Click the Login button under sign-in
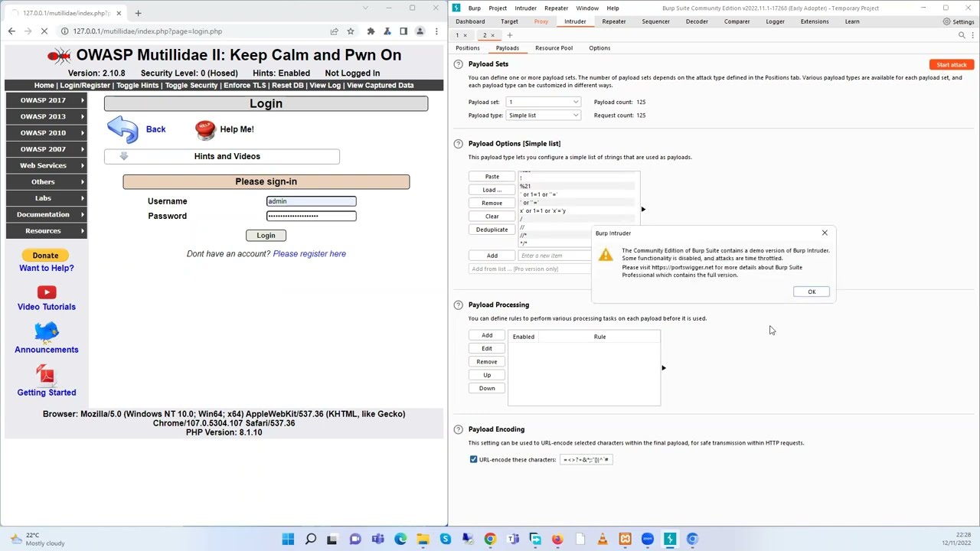The image size is (980, 551). (266, 236)
